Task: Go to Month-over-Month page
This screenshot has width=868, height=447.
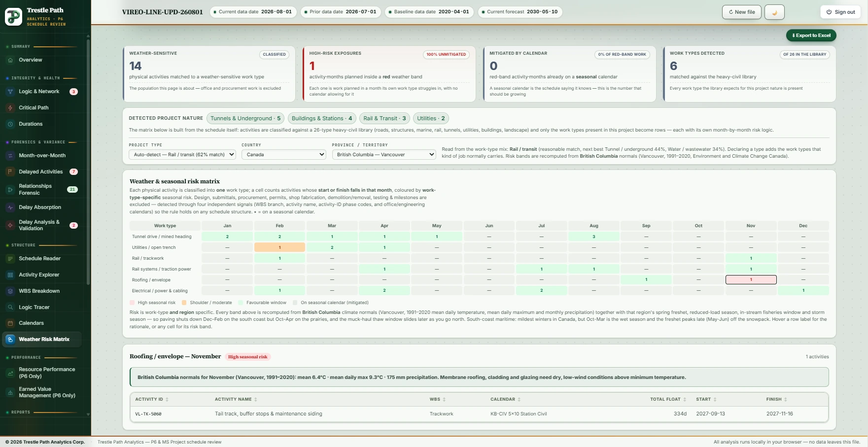Action: pos(42,156)
